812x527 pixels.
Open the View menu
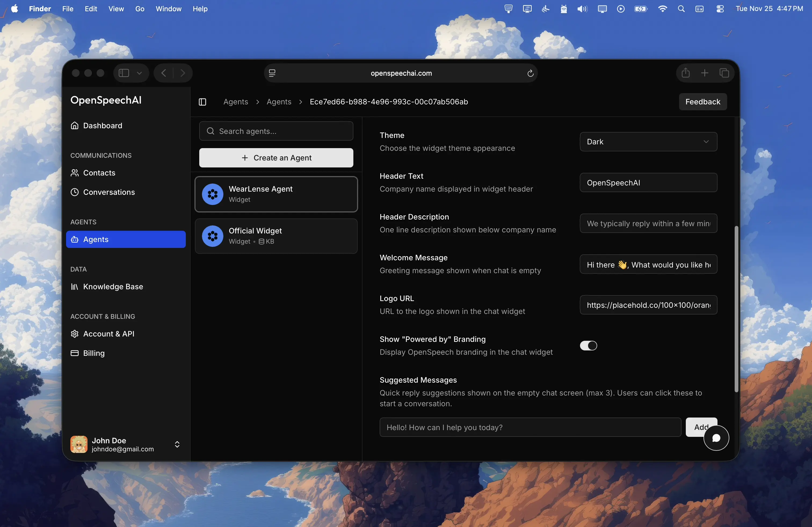116,9
